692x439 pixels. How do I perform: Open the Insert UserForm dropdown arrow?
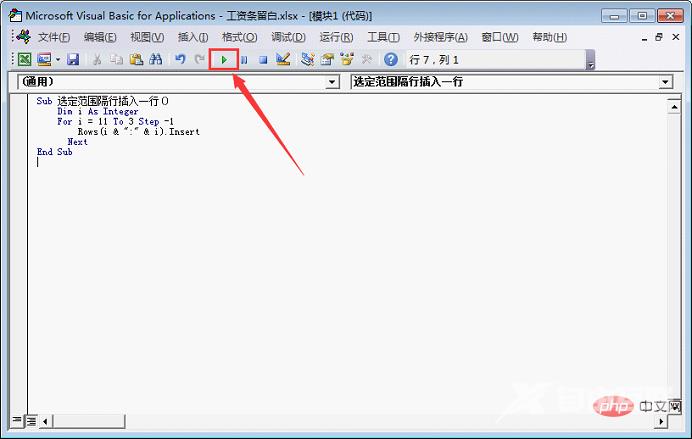(x=58, y=60)
